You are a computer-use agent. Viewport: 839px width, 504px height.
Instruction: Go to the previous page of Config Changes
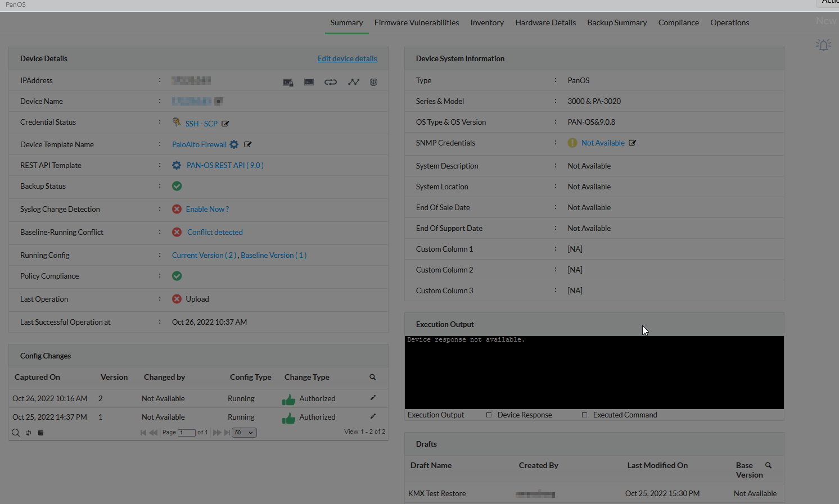(x=154, y=433)
